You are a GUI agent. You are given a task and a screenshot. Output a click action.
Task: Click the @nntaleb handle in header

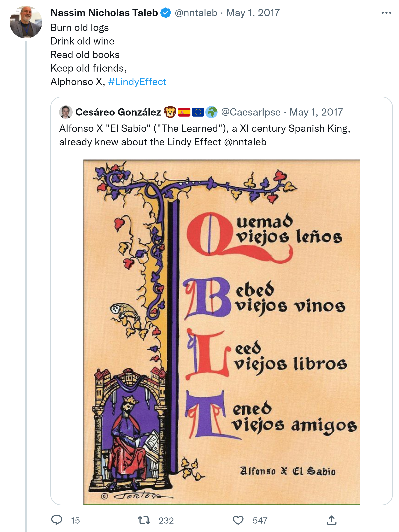[196, 13]
